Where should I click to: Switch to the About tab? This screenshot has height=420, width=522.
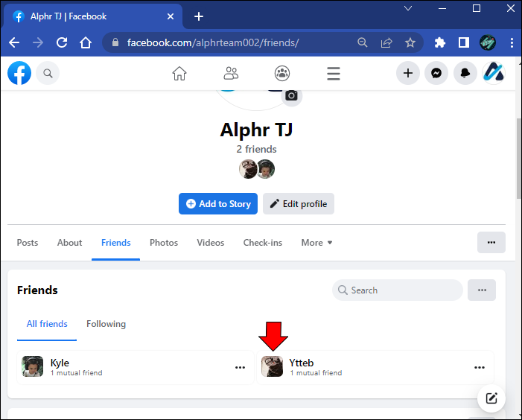[x=69, y=243]
